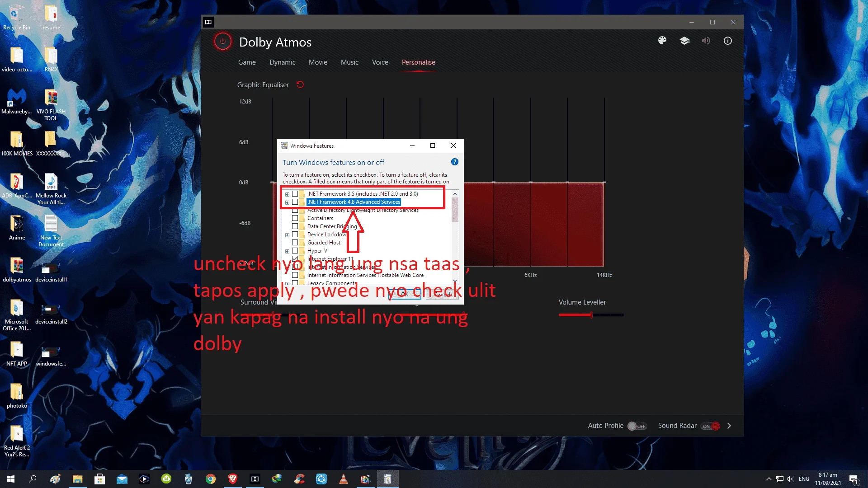Image resolution: width=868 pixels, height=488 pixels.
Task: Click the Volume Leveller slider handle
Action: tap(591, 315)
